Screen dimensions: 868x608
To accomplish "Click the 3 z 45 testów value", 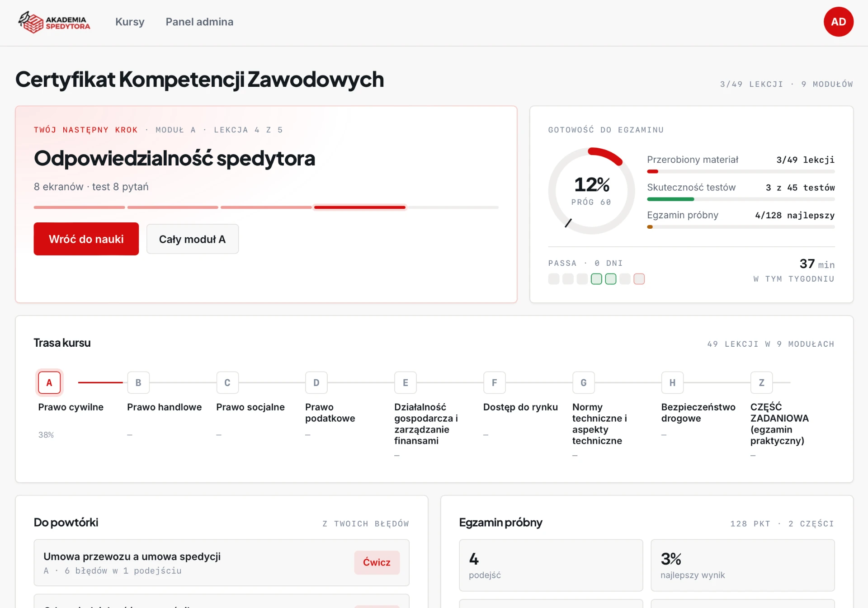I will pos(800,188).
